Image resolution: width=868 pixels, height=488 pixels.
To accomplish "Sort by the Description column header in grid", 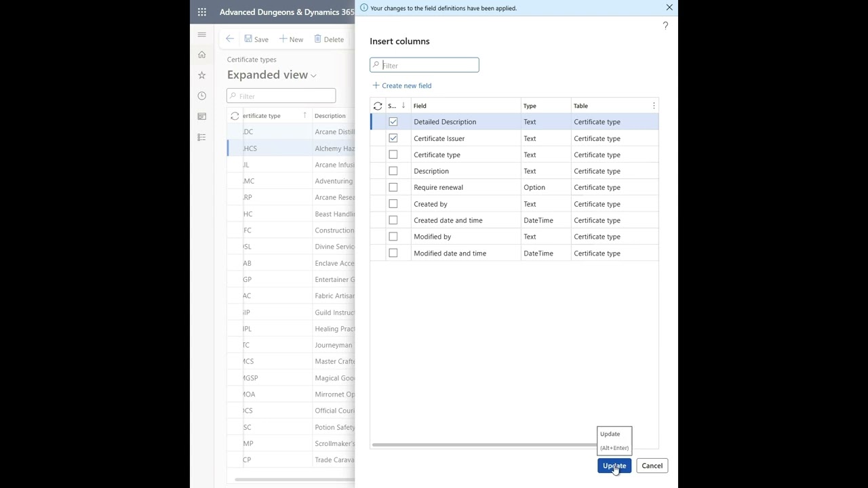I will pos(334,116).
